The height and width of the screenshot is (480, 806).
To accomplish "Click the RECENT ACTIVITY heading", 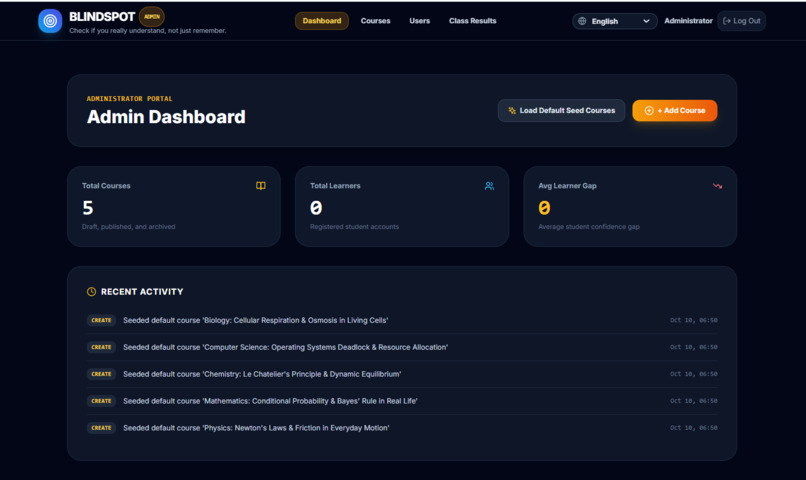I will coord(142,291).
